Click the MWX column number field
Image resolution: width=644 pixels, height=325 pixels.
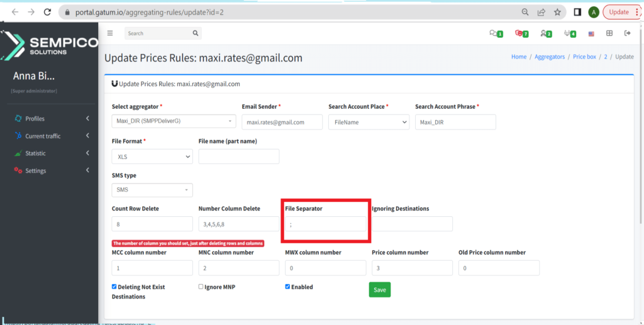[x=326, y=268]
